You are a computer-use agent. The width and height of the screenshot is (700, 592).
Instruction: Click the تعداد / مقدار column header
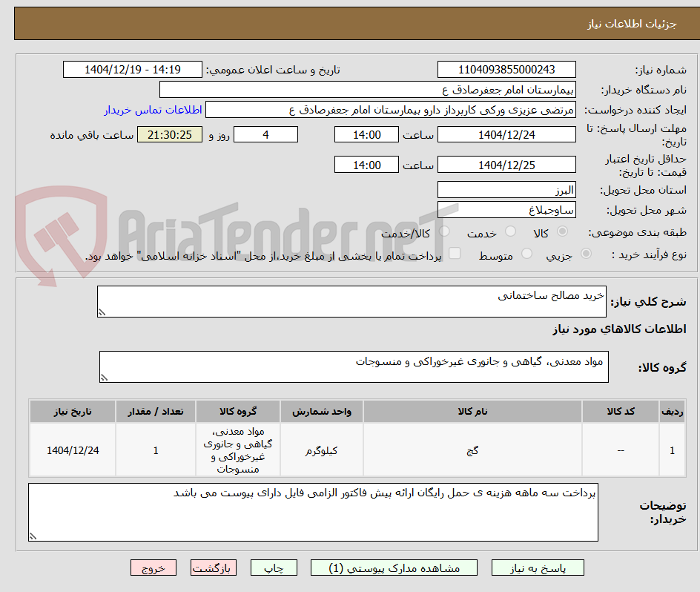tap(156, 412)
